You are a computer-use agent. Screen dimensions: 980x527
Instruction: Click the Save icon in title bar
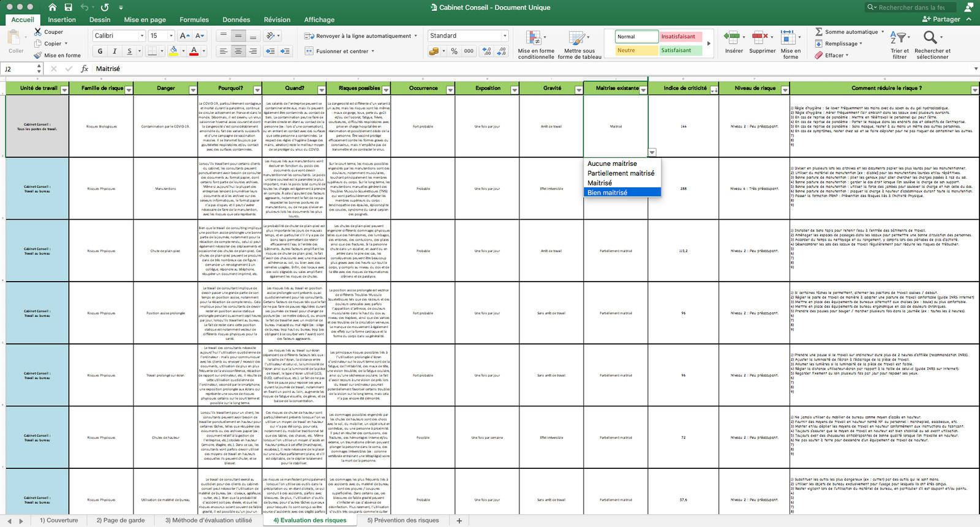68,7
